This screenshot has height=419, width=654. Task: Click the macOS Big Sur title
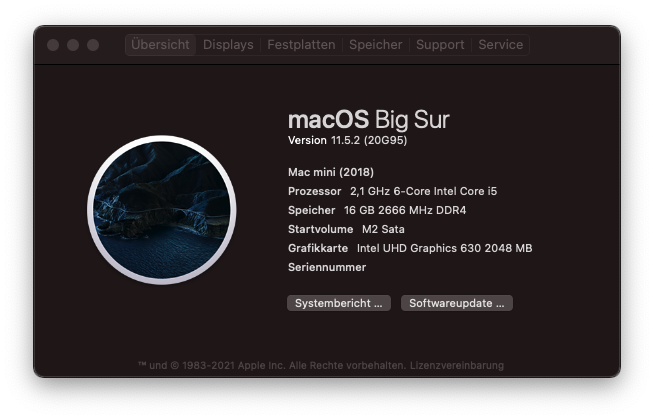coord(369,120)
